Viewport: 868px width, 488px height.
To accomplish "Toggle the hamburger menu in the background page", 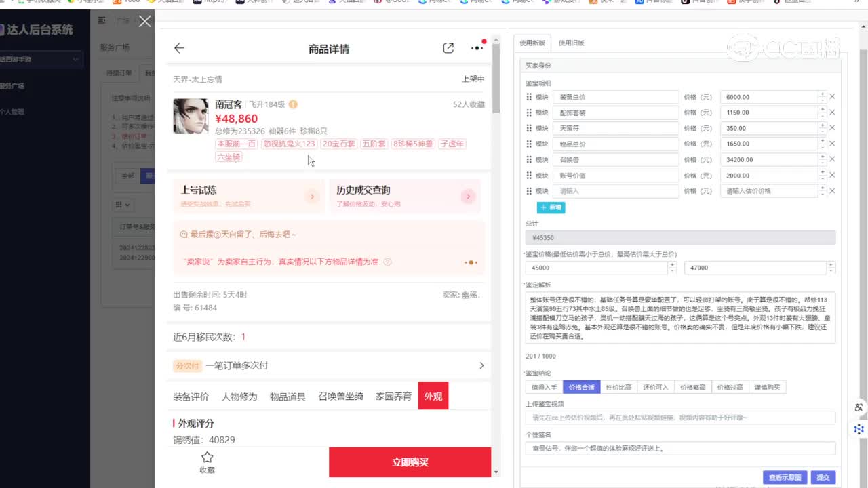I will point(102,21).
